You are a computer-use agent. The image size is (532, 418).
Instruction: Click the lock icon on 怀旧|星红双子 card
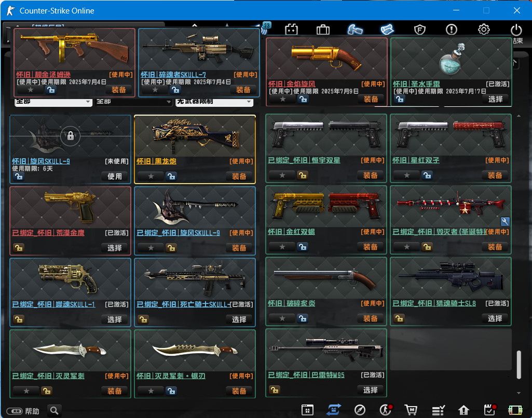point(427,175)
